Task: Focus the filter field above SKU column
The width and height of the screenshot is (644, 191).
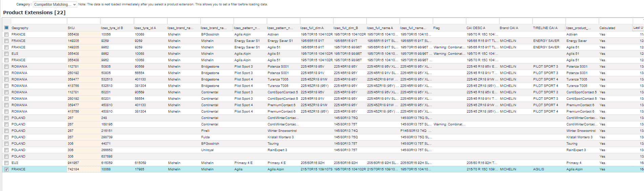Action: 83,21
